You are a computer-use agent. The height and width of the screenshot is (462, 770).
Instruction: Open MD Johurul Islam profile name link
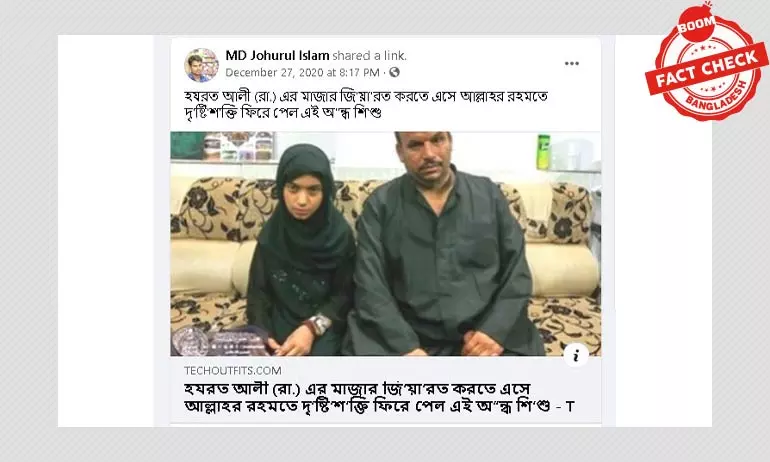277,55
